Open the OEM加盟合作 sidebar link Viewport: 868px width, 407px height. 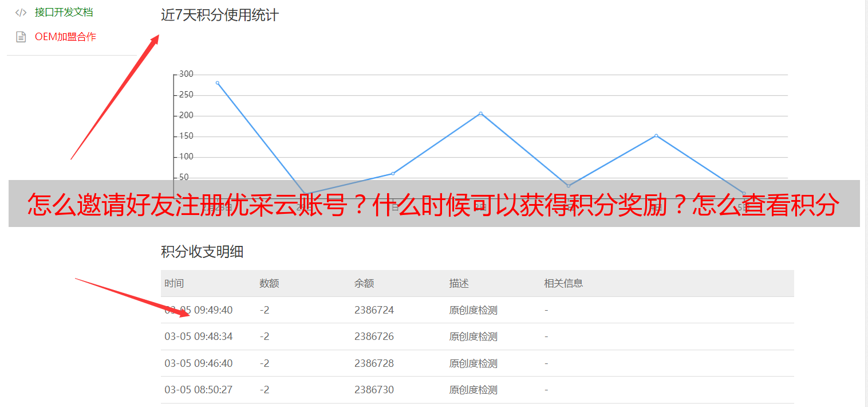coord(65,37)
